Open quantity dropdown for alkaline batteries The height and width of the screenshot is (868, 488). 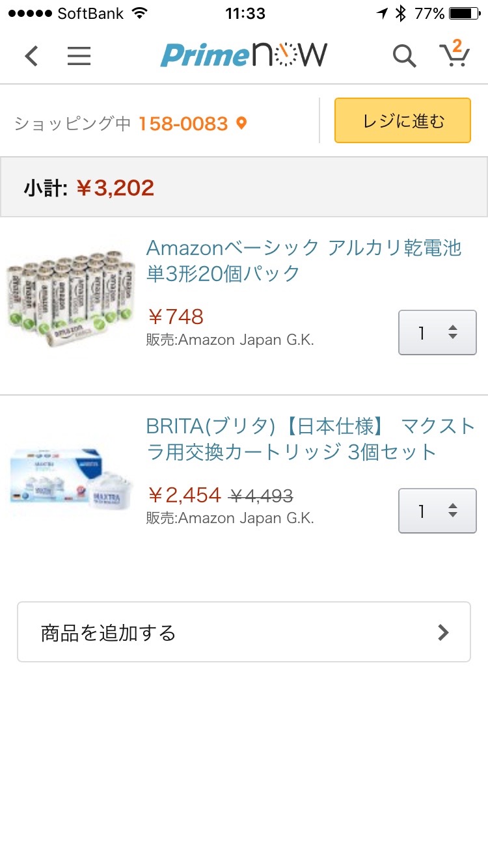437,332
